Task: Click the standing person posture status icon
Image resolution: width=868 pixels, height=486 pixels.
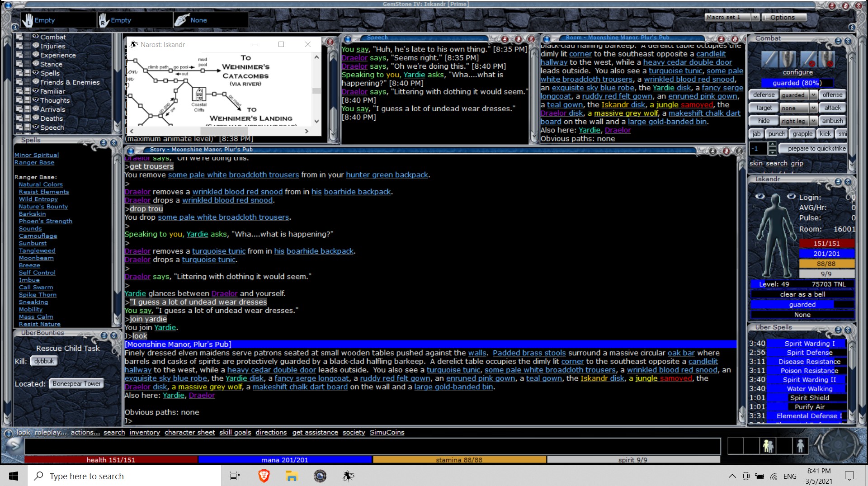Action: [800, 446]
